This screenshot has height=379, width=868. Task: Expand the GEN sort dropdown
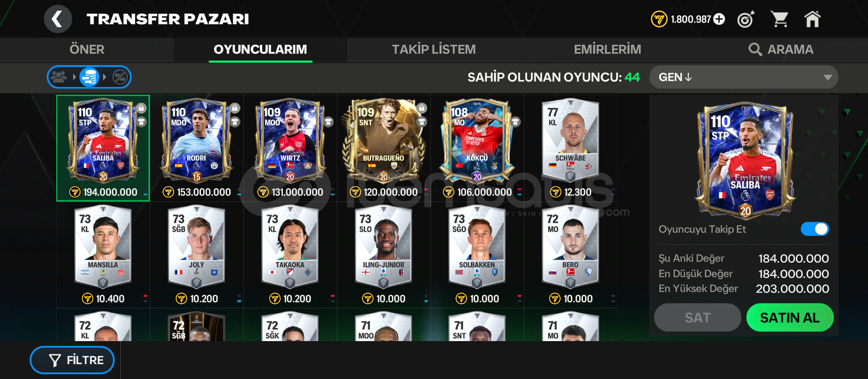pos(743,77)
